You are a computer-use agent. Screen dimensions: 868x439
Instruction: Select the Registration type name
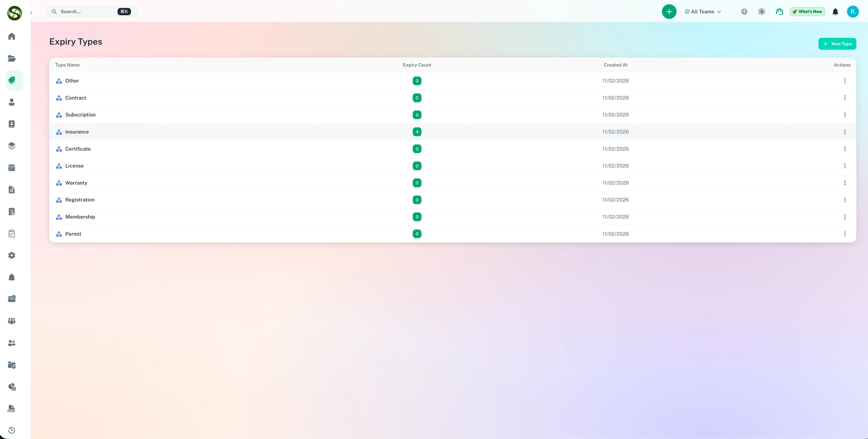80,200
